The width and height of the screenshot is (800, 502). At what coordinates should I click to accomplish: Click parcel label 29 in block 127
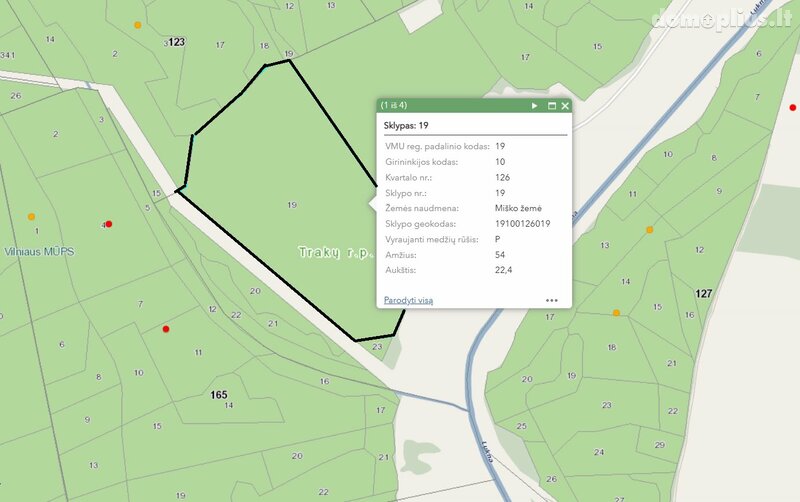(660, 445)
